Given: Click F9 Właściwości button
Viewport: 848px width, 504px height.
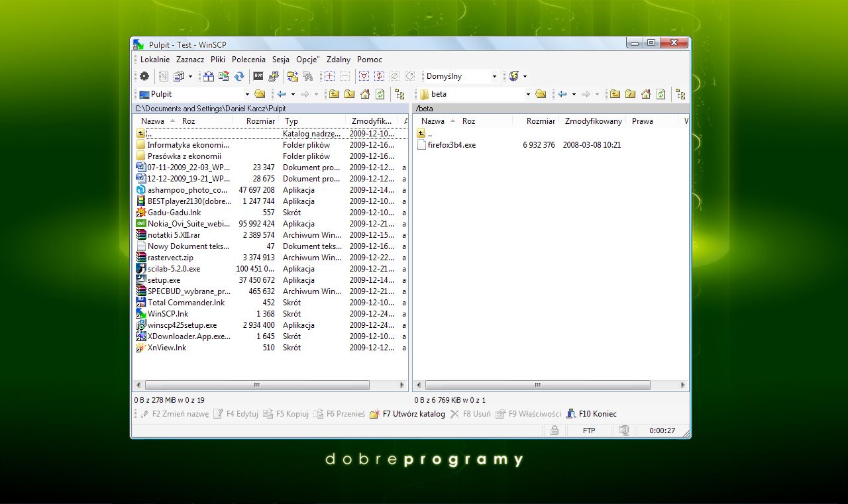Looking at the screenshot, I should click(529, 414).
